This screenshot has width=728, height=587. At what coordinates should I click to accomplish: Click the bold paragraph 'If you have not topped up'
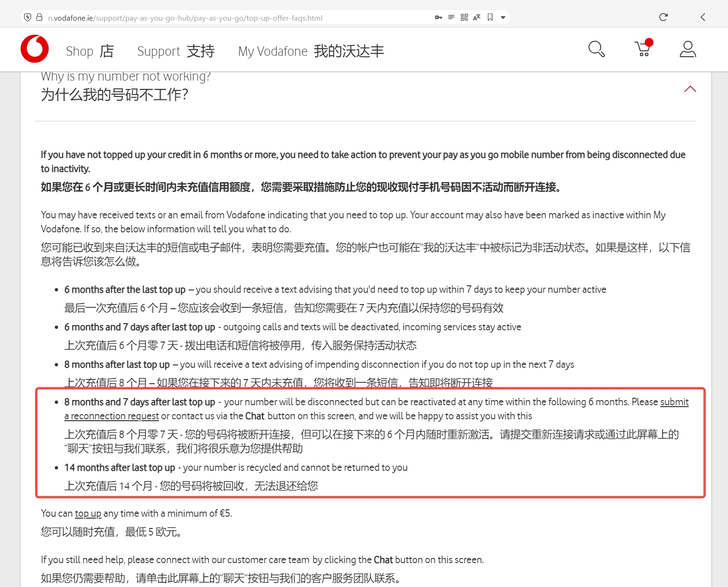coord(363,162)
